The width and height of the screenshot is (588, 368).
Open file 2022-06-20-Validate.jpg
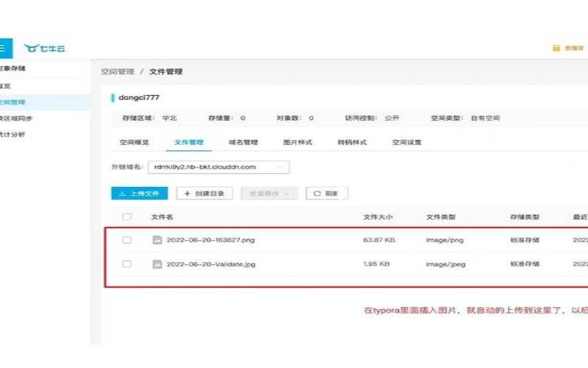211,264
